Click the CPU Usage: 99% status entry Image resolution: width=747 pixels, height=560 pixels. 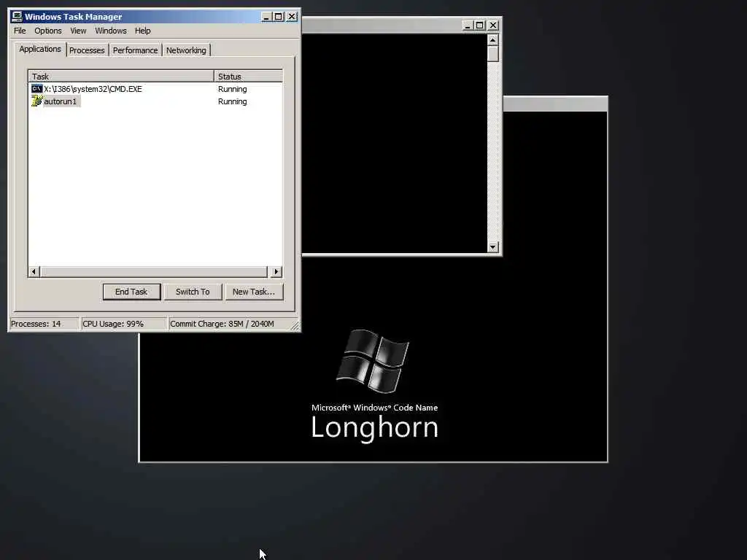[124, 324]
